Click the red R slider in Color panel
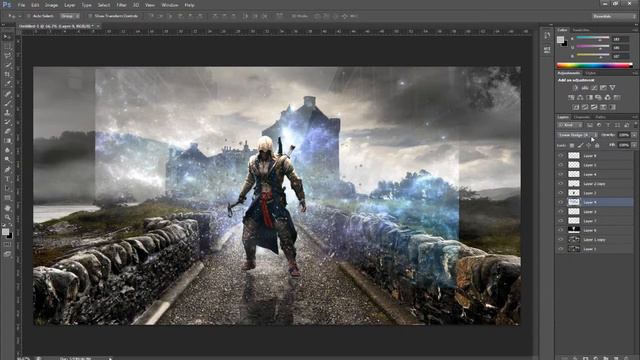This screenshot has height=360, width=640. point(593,38)
